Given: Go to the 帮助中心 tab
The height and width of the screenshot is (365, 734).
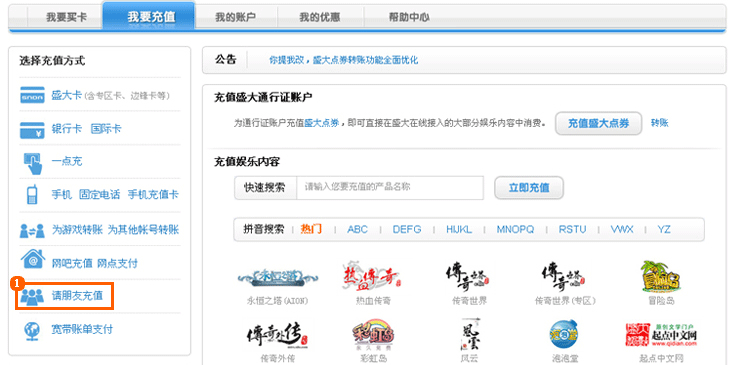Looking at the screenshot, I should 409,18.
